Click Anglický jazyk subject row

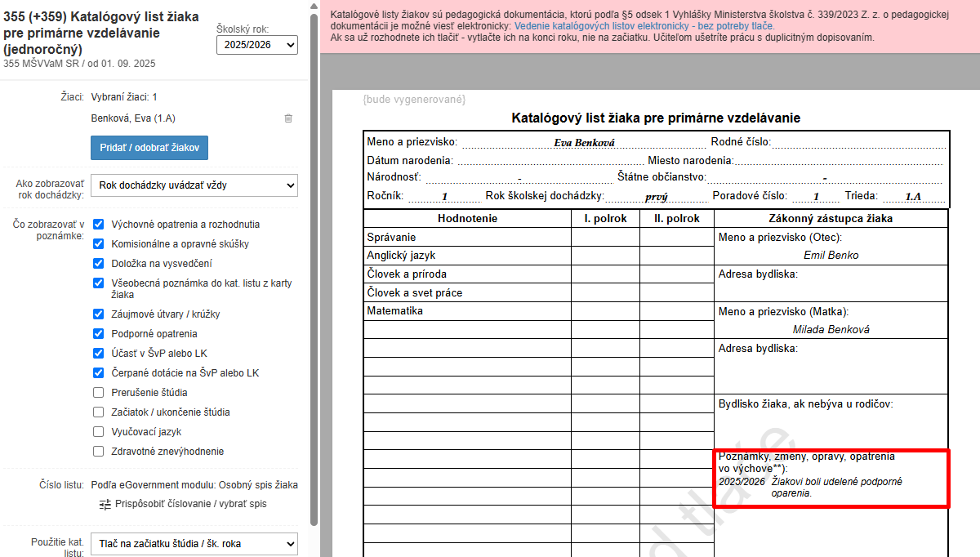(467, 256)
